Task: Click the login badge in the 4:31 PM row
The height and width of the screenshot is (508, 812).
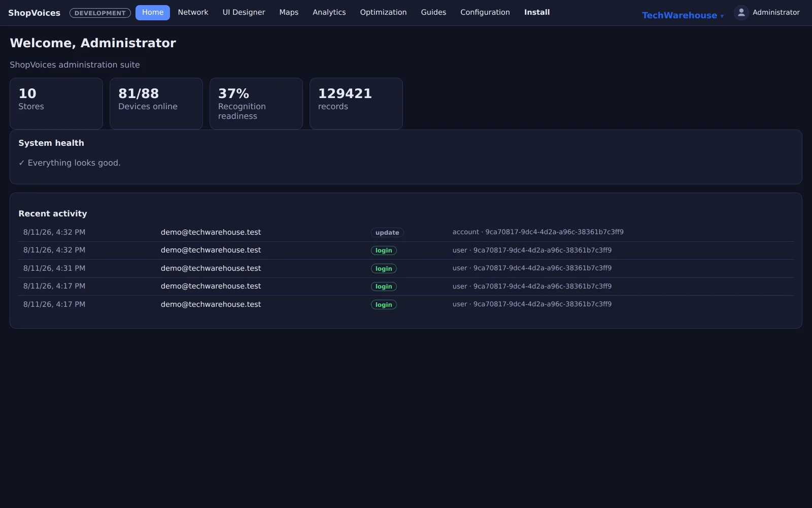Action: point(384,269)
